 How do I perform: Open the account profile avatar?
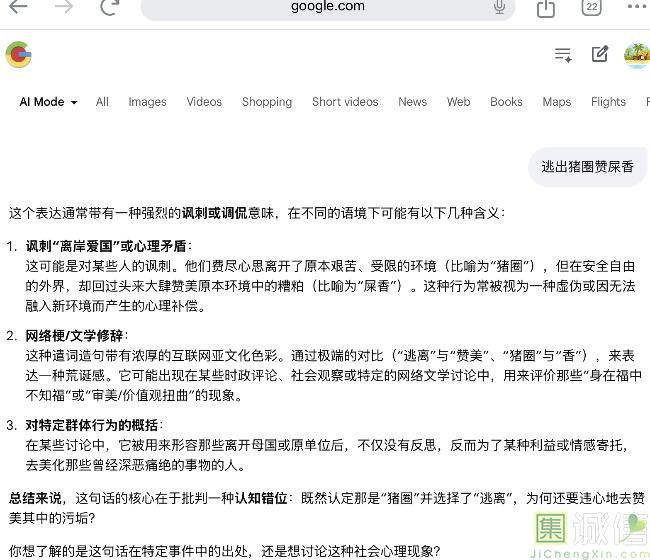click(636, 55)
